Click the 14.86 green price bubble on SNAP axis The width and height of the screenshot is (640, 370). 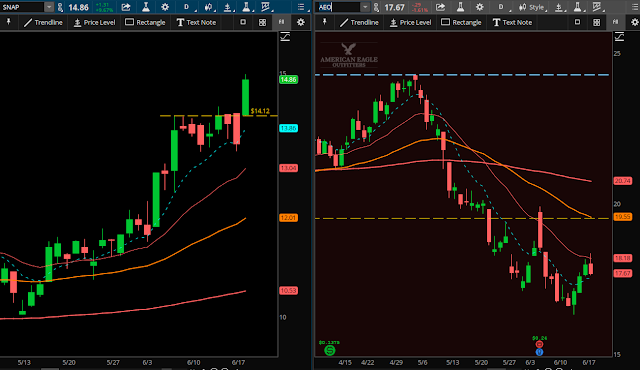pos(288,80)
